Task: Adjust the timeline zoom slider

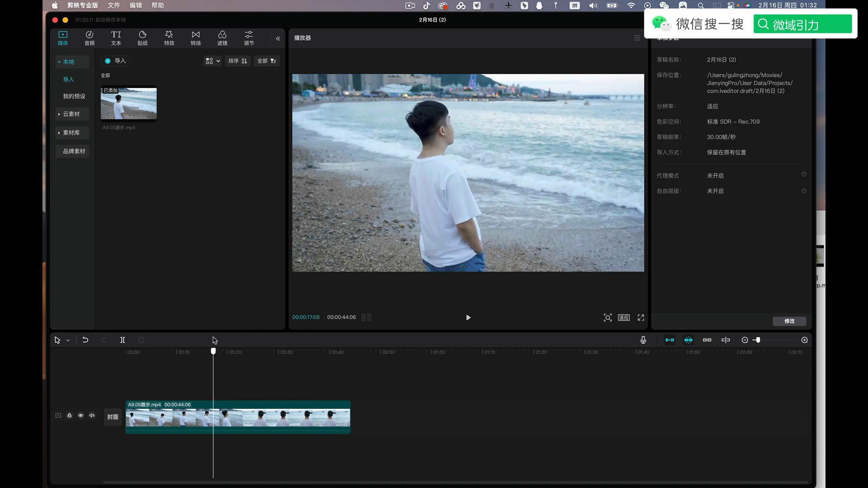Action: click(x=758, y=340)
